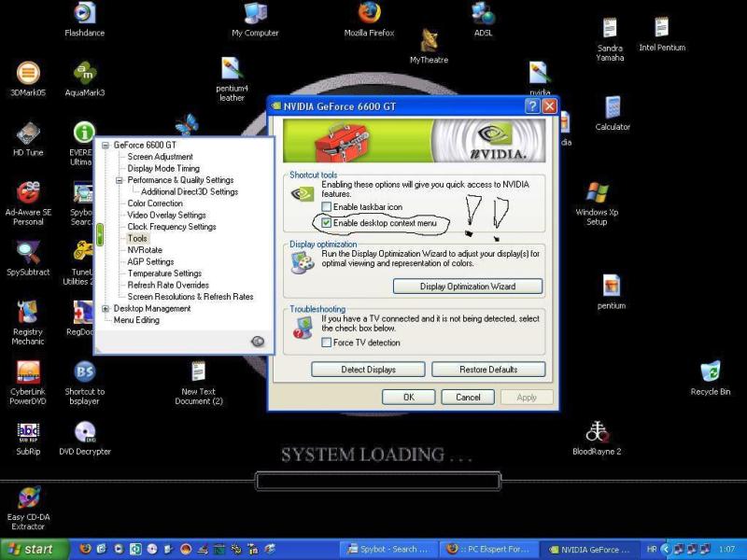The height and width of the screenshot is (560, 747).
Task: Check Force TV detection box
Action: click(326, 343)
